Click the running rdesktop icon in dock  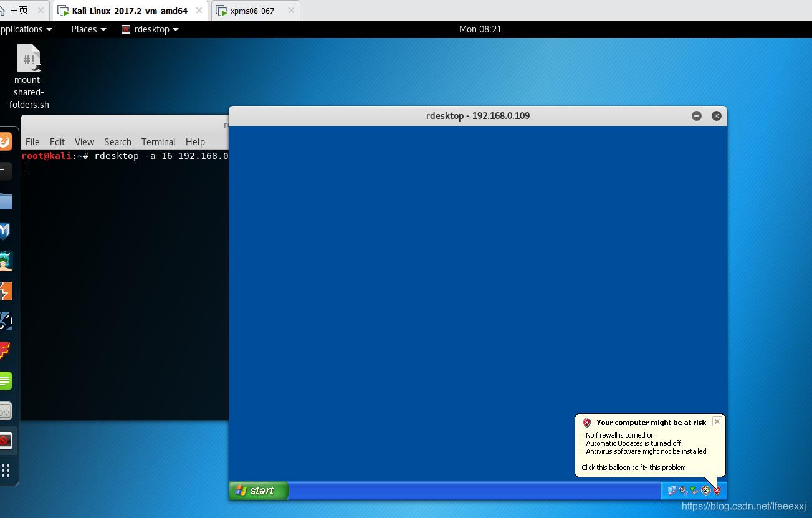[x=5, y=441]
